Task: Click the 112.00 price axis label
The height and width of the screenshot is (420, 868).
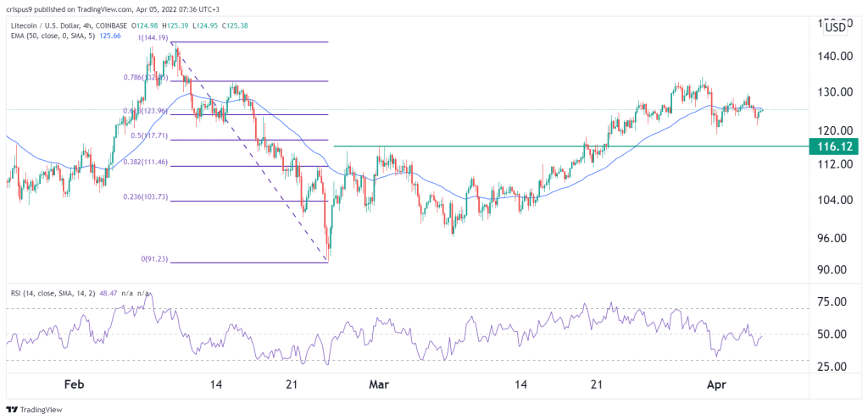Action: pyautogui.click(x=833, y=163)
